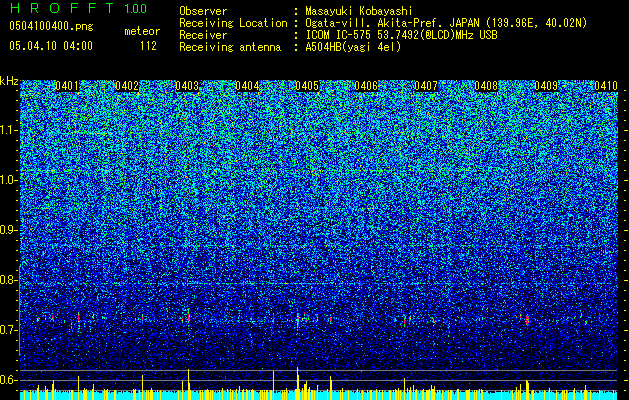Click the 0402 time marker
Screen dimensions: 629x400
127,86
